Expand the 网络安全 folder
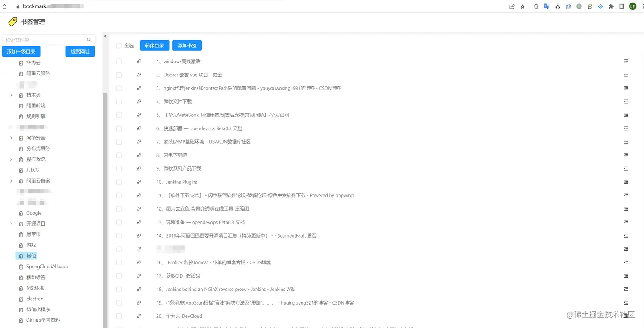Image resolution: width=644 pixels, height=328 pixels. pyautogui.click(x=11, y=138)
